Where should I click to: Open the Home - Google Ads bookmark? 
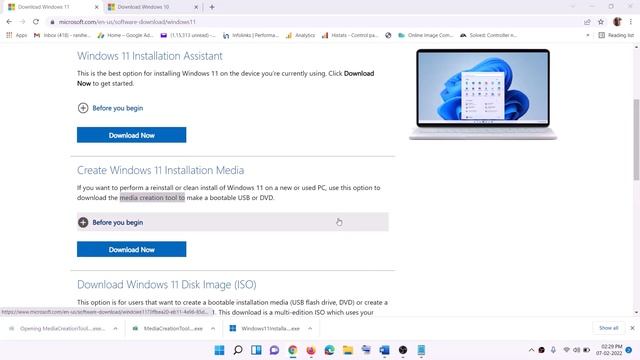(x=125, y=36)
